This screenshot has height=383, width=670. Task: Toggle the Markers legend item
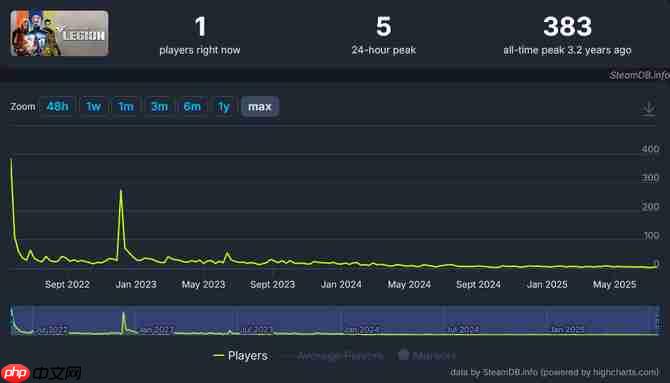(x=426, y=355)
